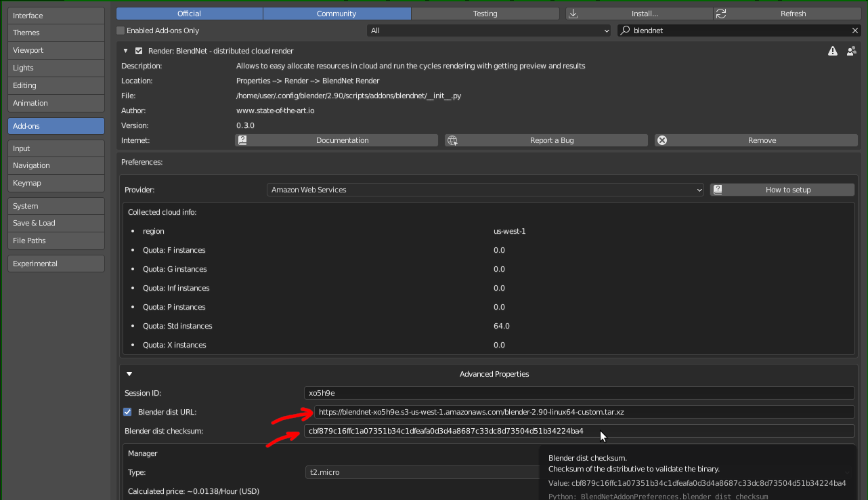Click the Version 0.3.0 value
The image size is (868, 500).
[x=245, y=125]
